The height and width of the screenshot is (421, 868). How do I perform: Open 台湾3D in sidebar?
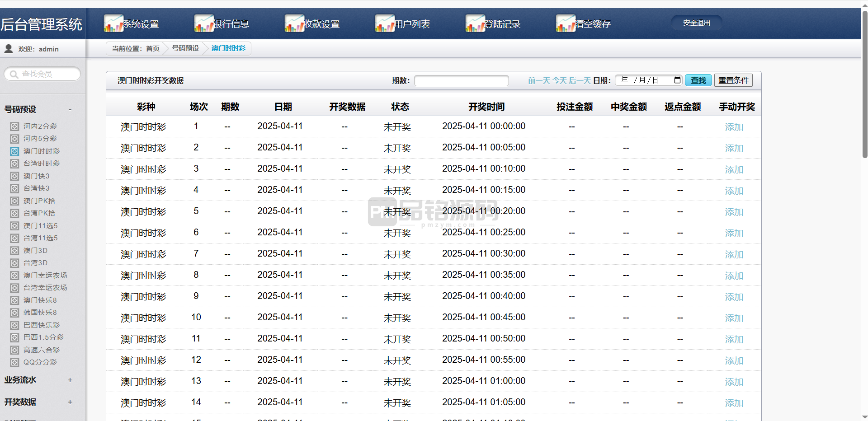pos(35,262)
